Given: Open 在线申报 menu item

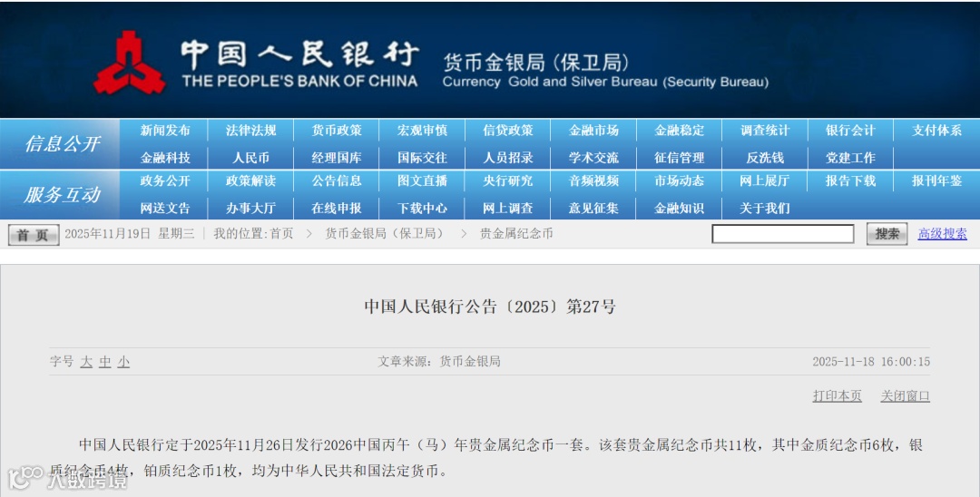Looking at the screenshot, I should click(x=337, y=209).
